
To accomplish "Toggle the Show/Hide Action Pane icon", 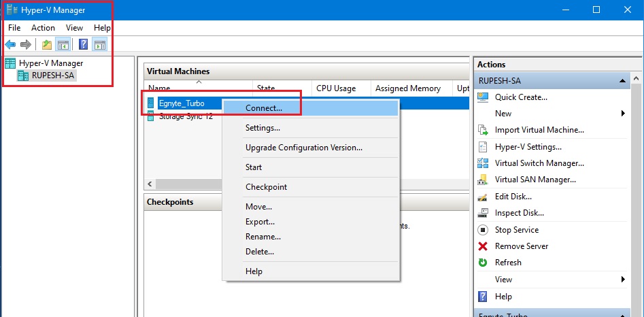I will point(99,44).
